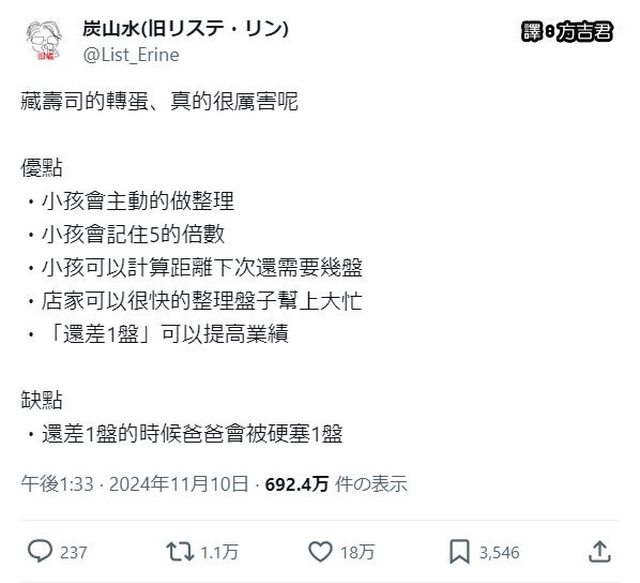Click the 3,546 bookmark count
The height and width of the screenshot is (583, 640).
click(x=501, y=551)
